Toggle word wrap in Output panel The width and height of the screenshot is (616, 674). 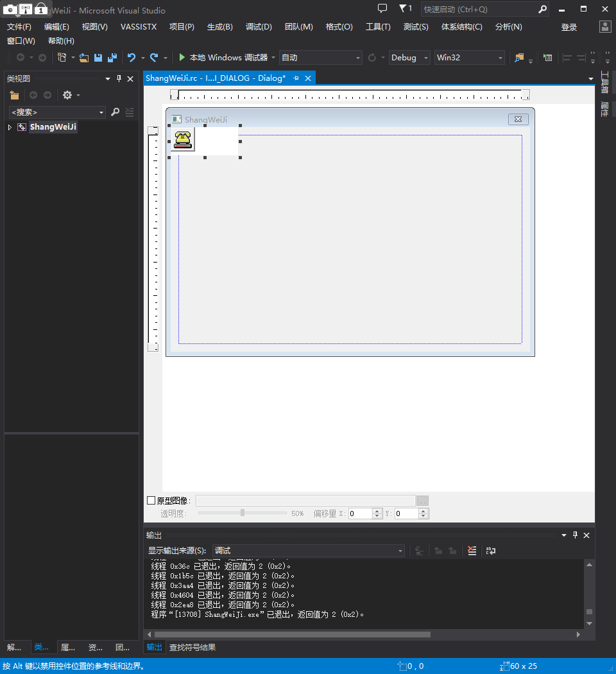[x=491, y=551]
